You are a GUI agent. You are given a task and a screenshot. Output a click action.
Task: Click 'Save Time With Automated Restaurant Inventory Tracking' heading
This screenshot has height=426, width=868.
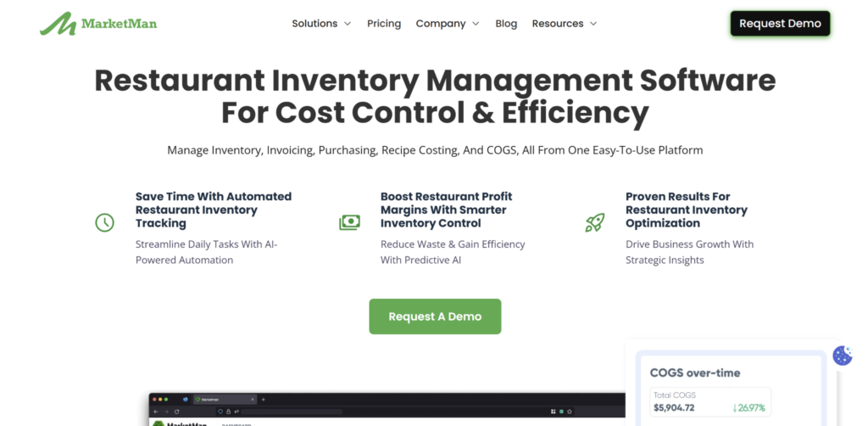coord(214,210)
